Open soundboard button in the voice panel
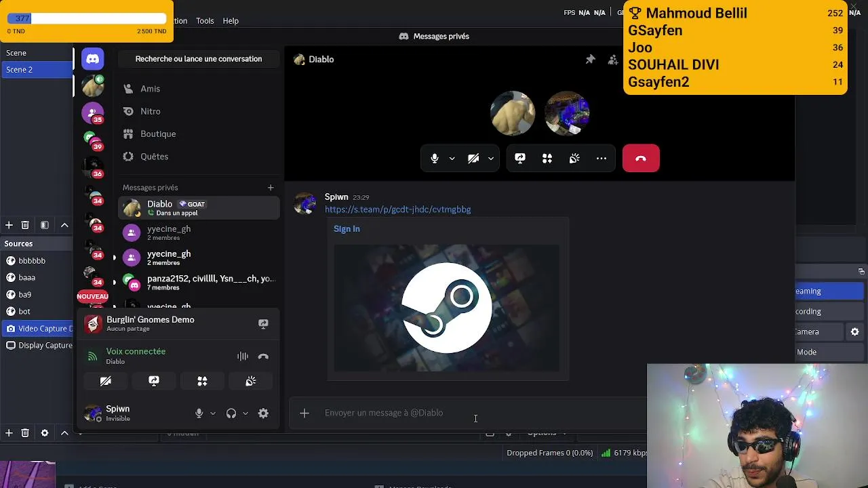 tap(251, 382)
